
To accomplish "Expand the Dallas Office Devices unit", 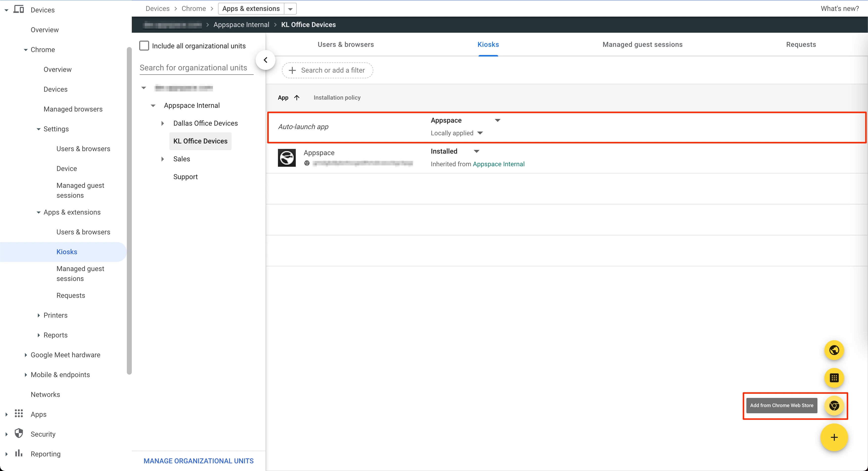I will click(x=163, y=123).
